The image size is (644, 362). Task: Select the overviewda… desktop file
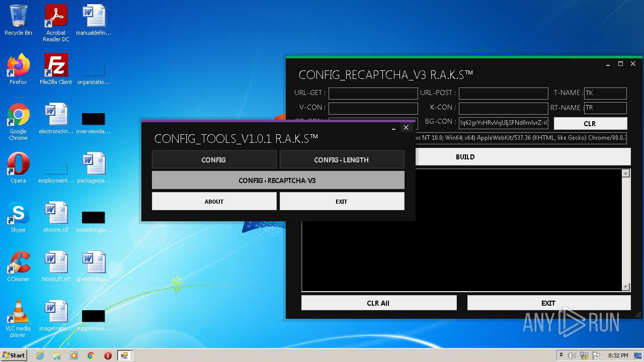[x=94, y=123]
